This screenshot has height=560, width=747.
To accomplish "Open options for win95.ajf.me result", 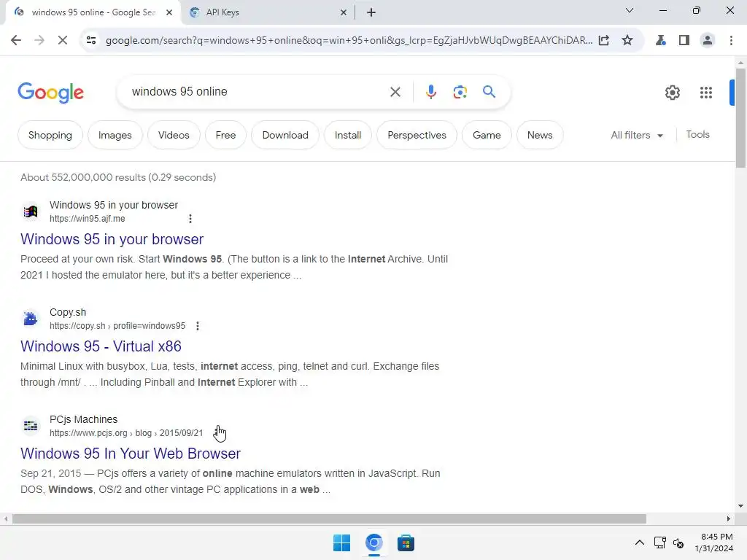I will [190, 219].
